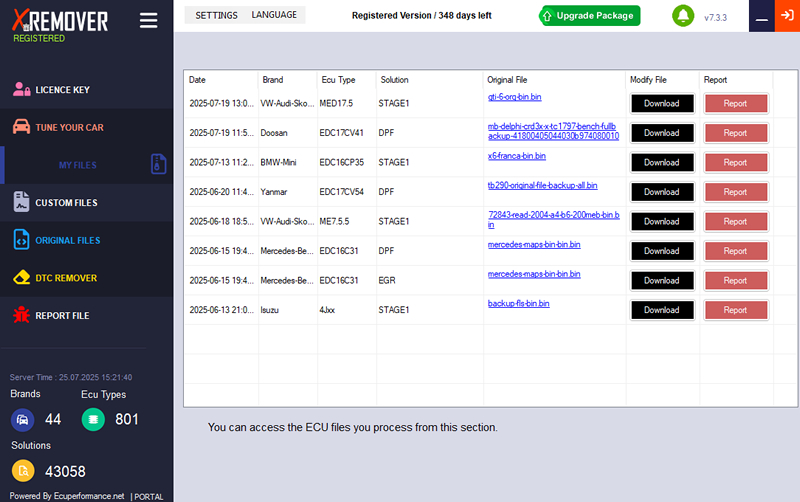Viewport: 800px width, 502px height.
Task: Click the Upgrade Package button
Action: coord(589,16)
